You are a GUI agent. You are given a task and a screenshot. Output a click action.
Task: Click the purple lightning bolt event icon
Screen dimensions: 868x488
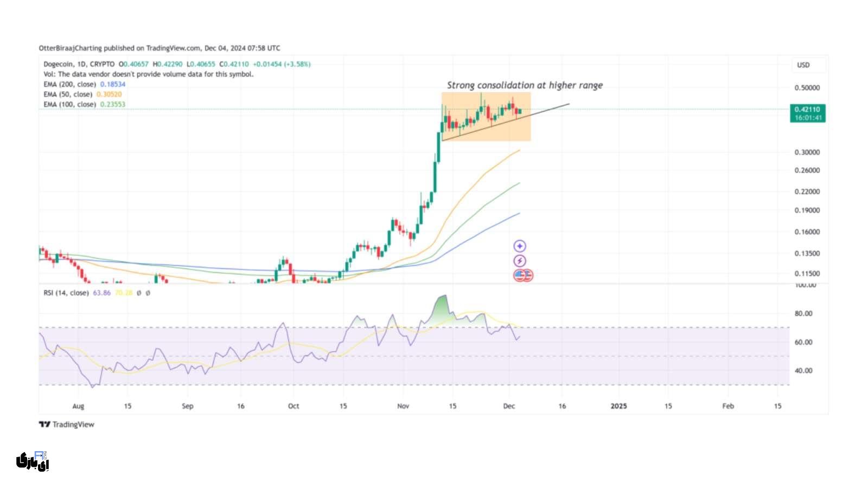(x=519, y=261)
